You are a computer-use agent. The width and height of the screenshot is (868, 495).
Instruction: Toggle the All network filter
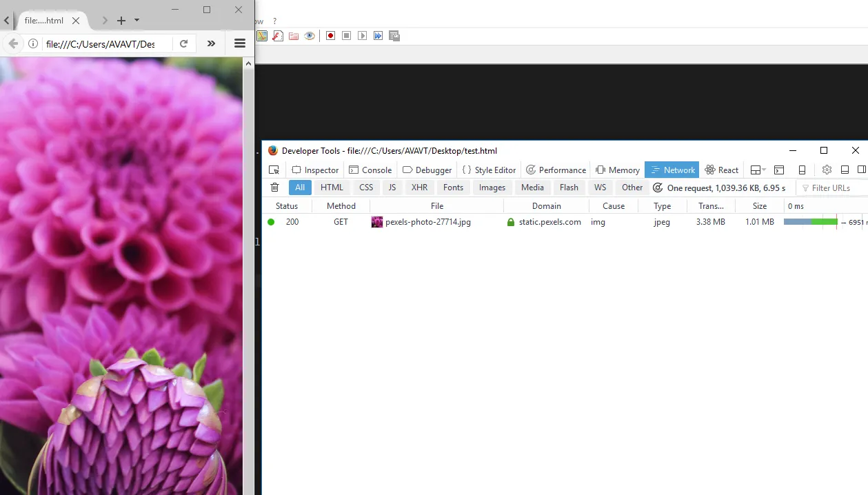click(300, 188)
